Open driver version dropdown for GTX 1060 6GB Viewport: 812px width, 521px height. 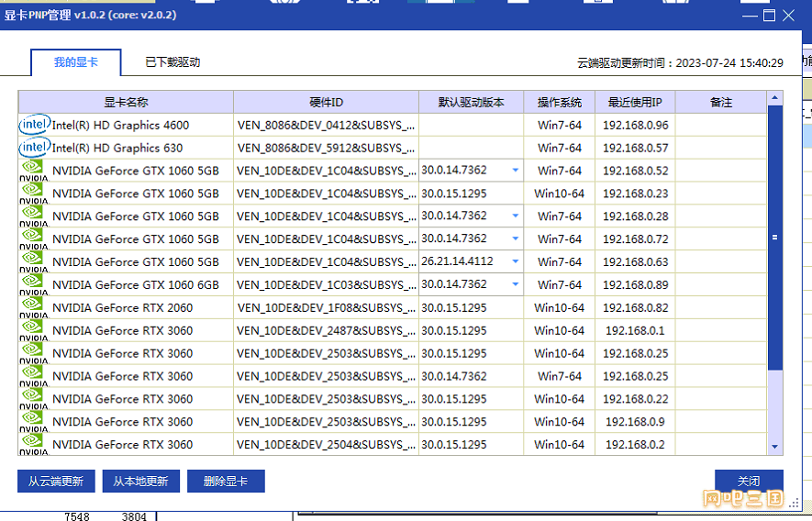[x=516, y=284]
